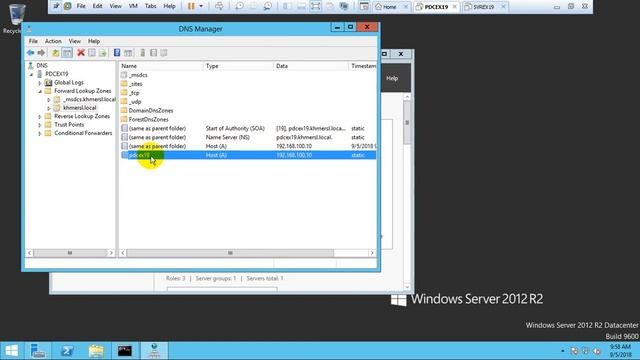Click the red X delete icon
The image size is (640, 360).
(81, 53)
